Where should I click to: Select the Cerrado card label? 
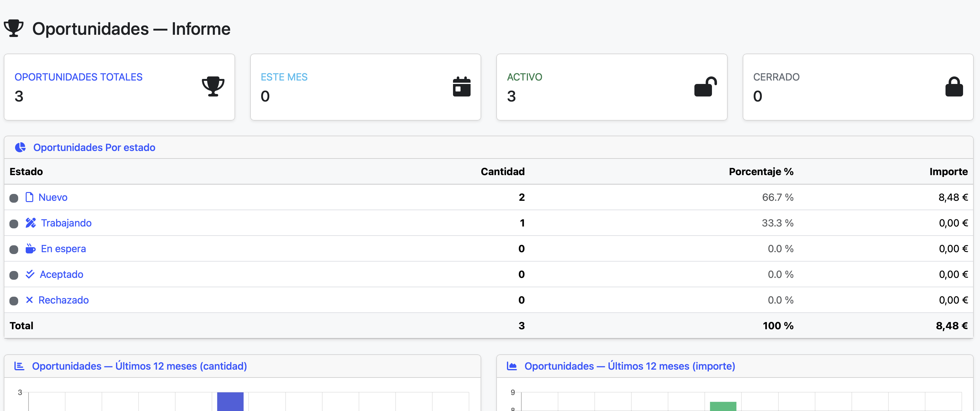tap(777, 77)
